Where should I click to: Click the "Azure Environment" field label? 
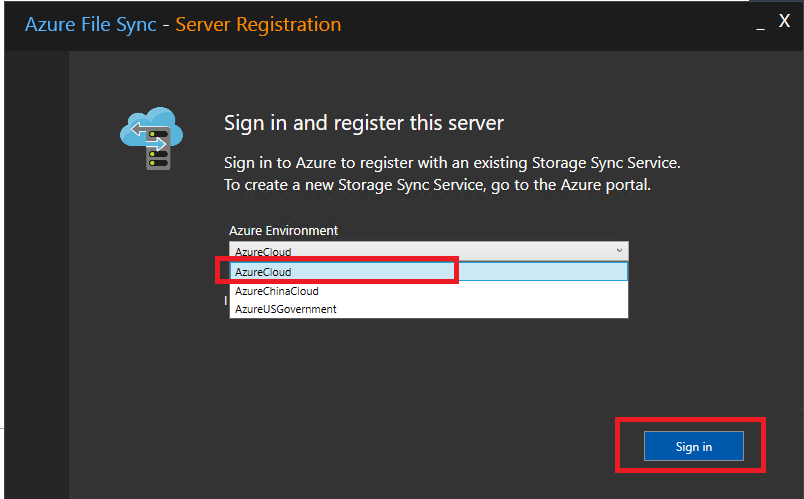click(x=284, y=231)
